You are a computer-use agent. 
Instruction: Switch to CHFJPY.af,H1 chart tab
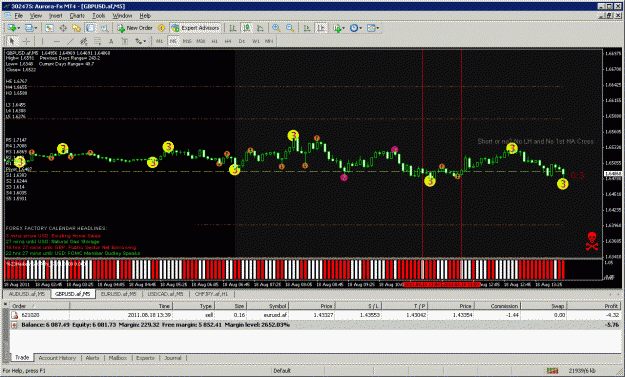(211, 294)
